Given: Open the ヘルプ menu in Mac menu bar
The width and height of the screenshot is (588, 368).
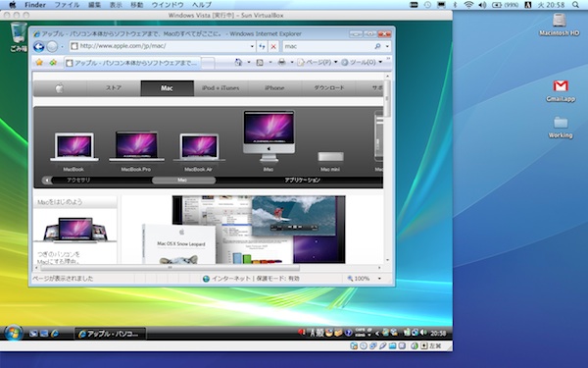Looking at the screenshot, I should 202,5.
